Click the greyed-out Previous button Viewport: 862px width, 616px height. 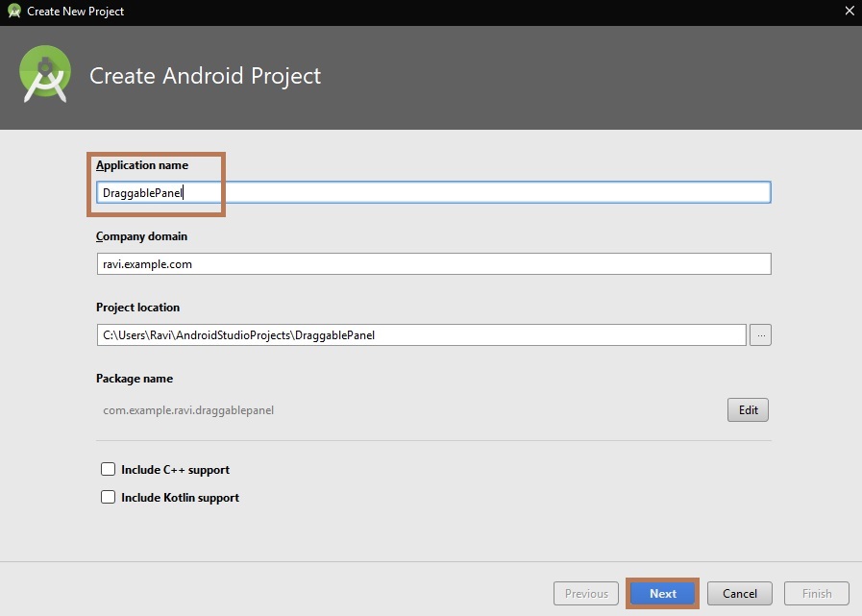(x=586, y=594)
